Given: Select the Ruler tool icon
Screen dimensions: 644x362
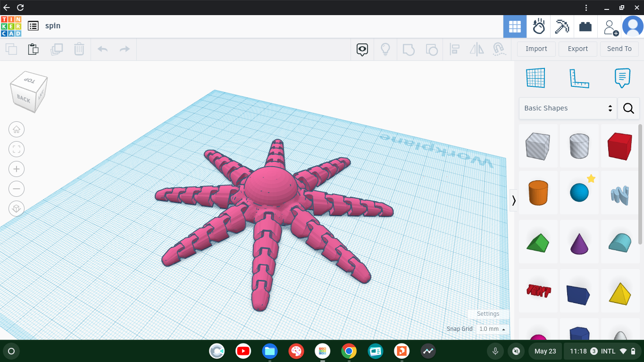Looking at the screenshot, I should pyautogui.click(x=579, y=78).
